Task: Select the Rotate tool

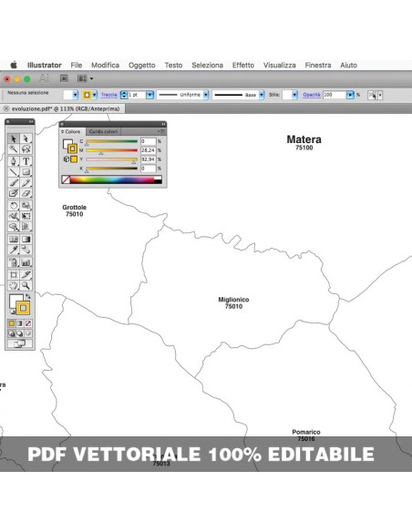Action: pos(14,205)
